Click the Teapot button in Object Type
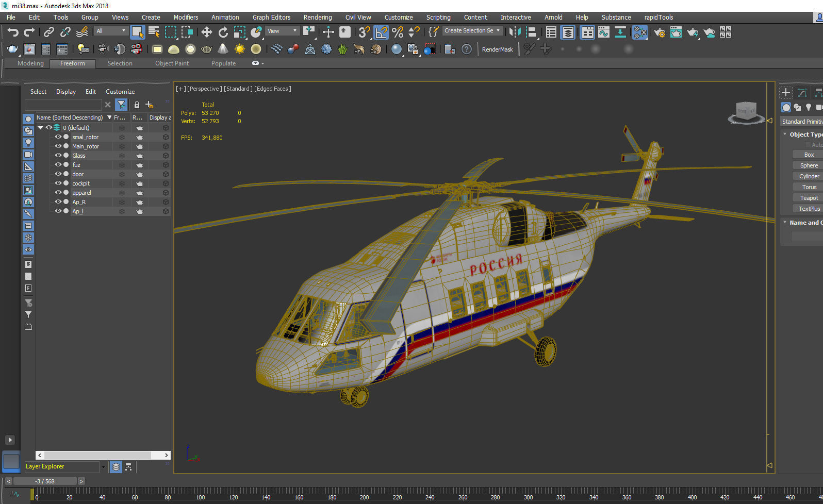Viewport: 823px width, 504px height. pyautogui.click(x=809, y=198)
